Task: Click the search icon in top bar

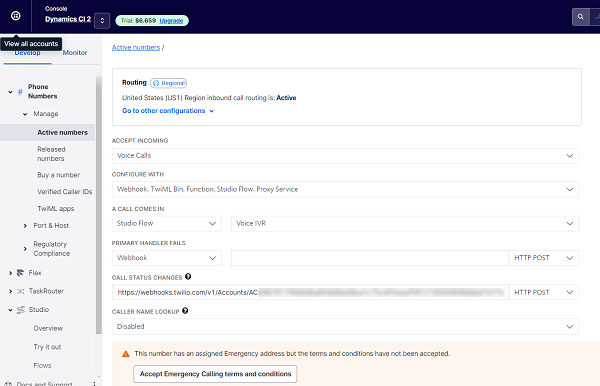Action: [x=580, y=17]
